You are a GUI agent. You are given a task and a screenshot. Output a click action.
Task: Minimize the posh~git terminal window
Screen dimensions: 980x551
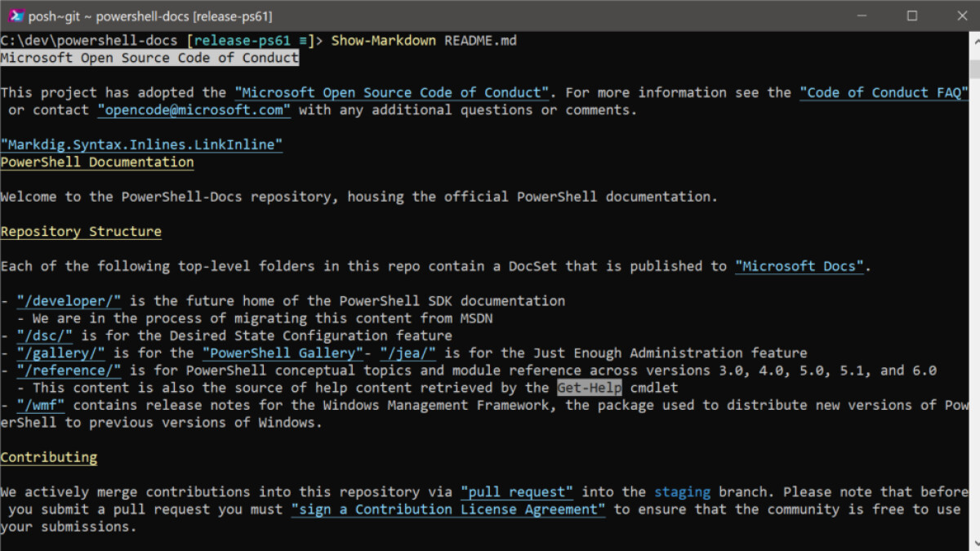862,16
